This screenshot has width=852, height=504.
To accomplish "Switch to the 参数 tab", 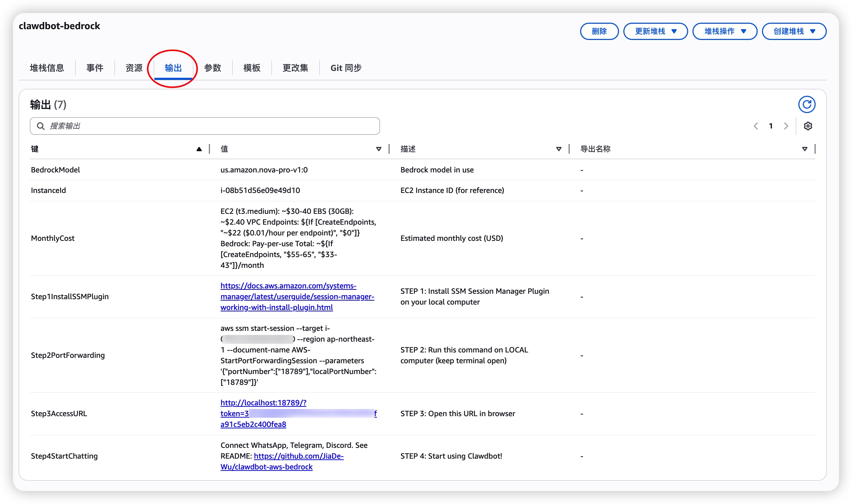I will click(212, 68).
